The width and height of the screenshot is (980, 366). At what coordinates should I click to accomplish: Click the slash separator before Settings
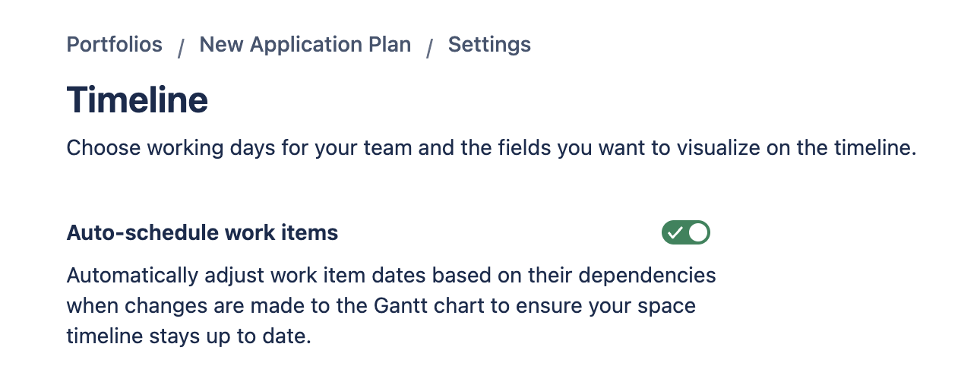tap(430, 48)
